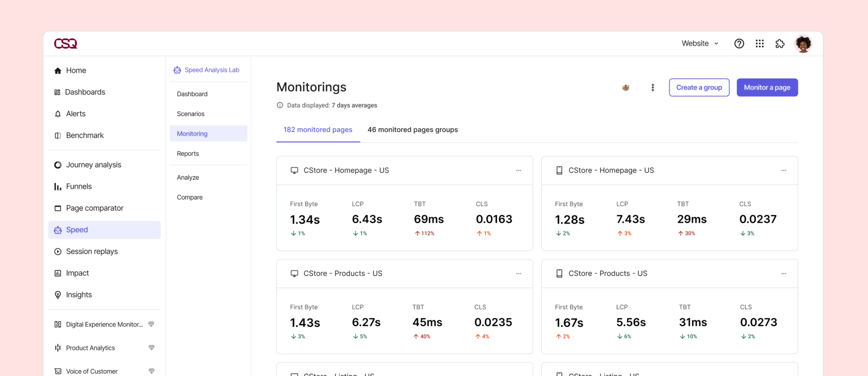Click the info icon by Data displayed
The width and height of the screenshot is (868, 376).
coord(280,105)
